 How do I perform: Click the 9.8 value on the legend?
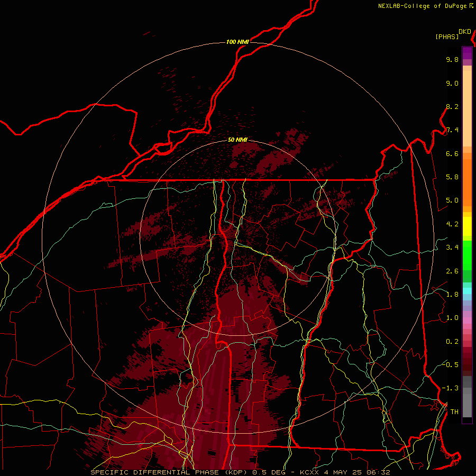(x=452, y=59)
